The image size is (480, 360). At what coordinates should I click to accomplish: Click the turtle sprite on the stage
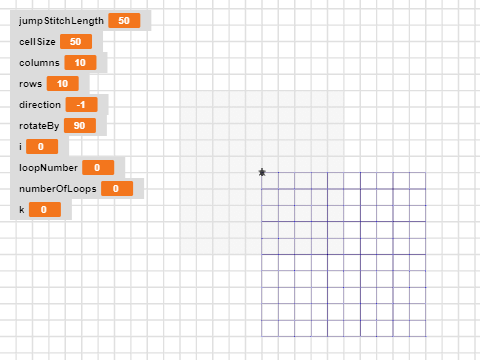coord(262,172)
